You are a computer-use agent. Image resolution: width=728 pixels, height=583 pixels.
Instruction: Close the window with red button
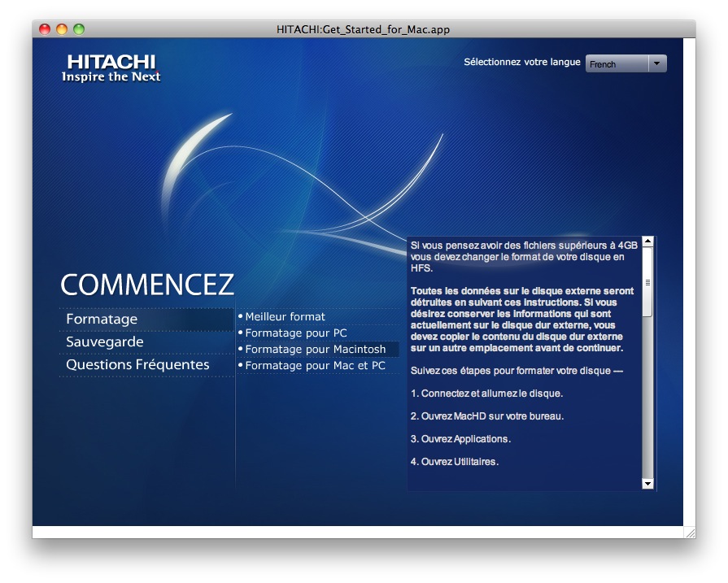45,29
